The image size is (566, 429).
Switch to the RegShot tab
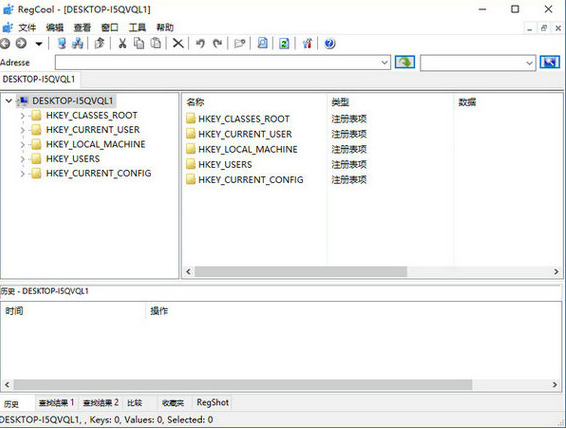[213, 402]
